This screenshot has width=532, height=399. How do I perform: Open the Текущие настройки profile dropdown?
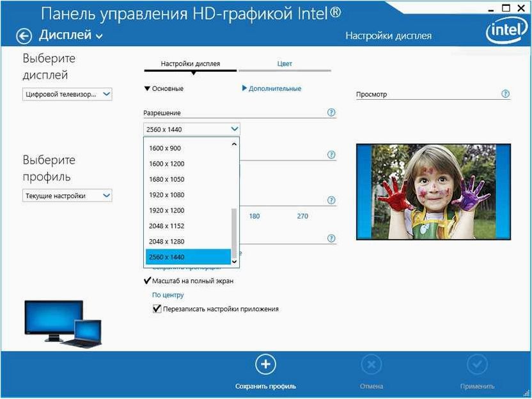67,196
